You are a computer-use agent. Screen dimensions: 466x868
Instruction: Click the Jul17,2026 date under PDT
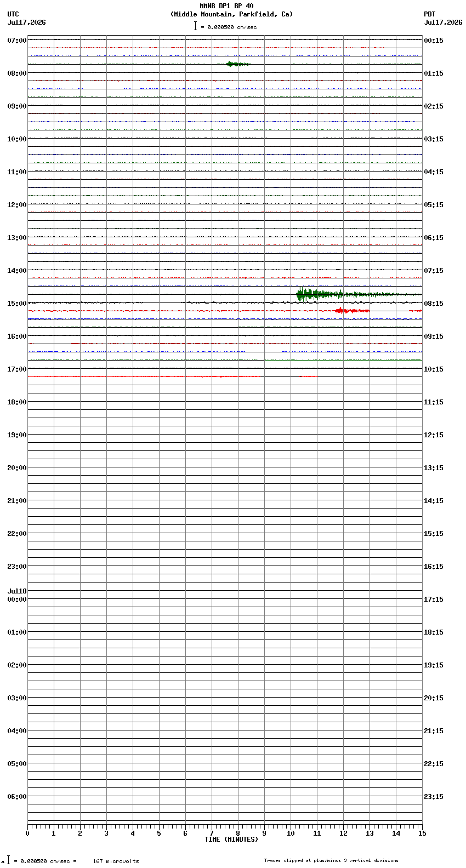[x=443, y=22]
